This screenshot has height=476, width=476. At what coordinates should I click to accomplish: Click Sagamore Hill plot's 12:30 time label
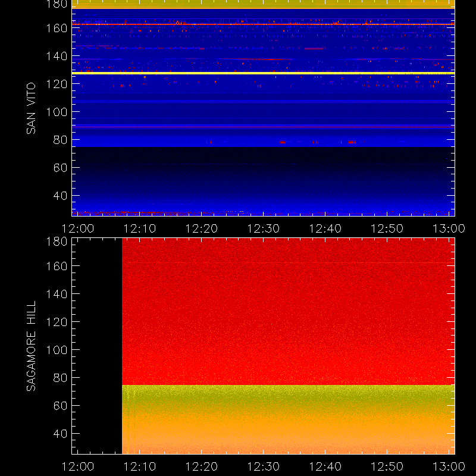(264, 466)
